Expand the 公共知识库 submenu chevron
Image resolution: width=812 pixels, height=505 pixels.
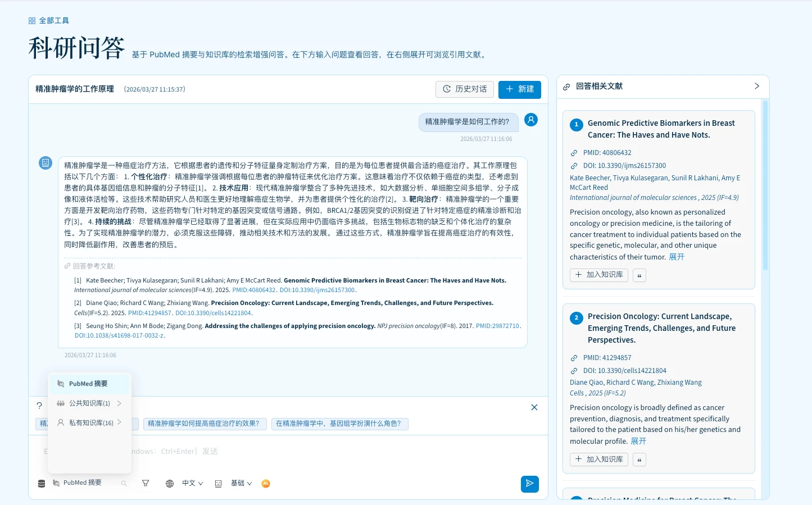(x=119, y=403)
